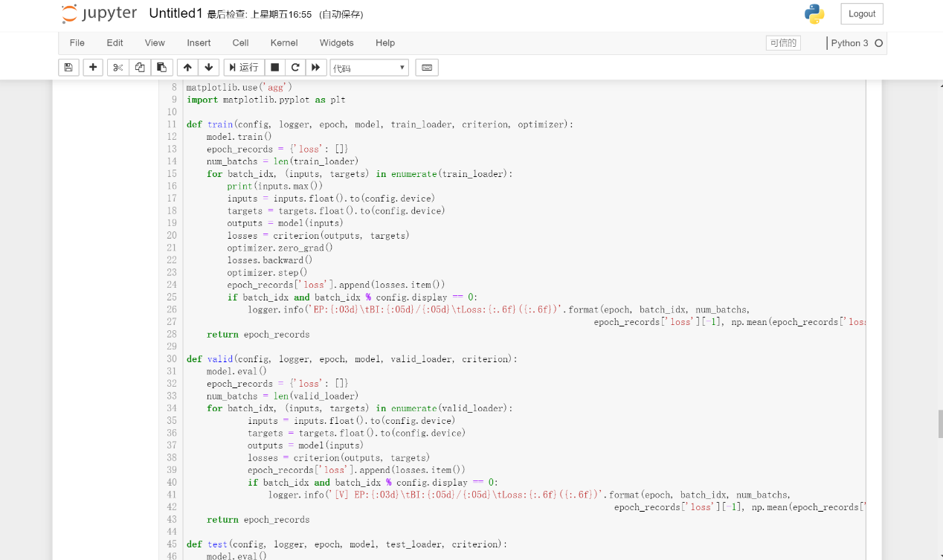The image size is (943, 560).
Task: Cut selected cells with the scissors icon
Action: [118, 68]
